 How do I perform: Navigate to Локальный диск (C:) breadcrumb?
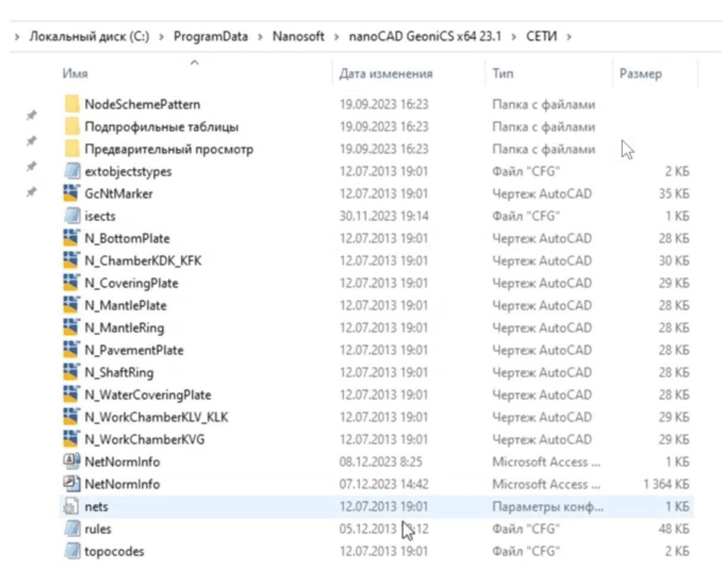point(89,37)
